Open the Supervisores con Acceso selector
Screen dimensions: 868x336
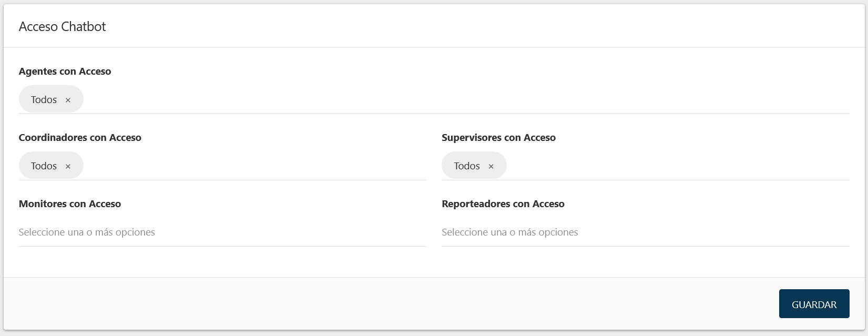(631, 166)
